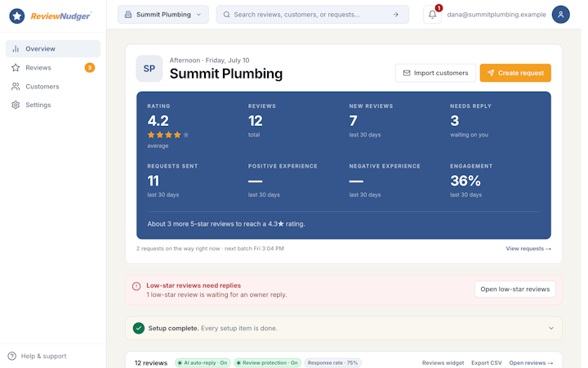Click the orange Reviews badge showing 3
Image resolution: width=588 pixels, height=368 pixels.
coord(90,68)
